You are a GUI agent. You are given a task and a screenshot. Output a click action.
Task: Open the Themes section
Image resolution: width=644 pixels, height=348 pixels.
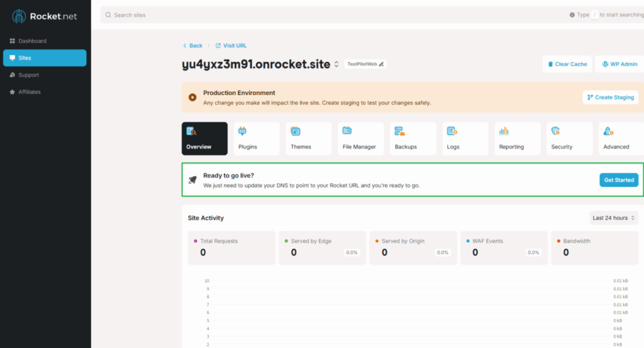pyautogui.click(x=308, y=138)
